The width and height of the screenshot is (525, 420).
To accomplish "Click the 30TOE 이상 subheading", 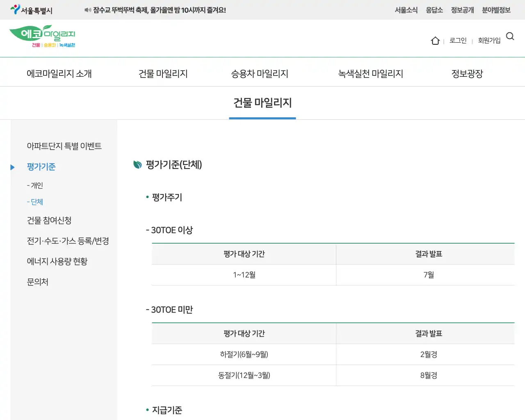I will tap(169, 230).
